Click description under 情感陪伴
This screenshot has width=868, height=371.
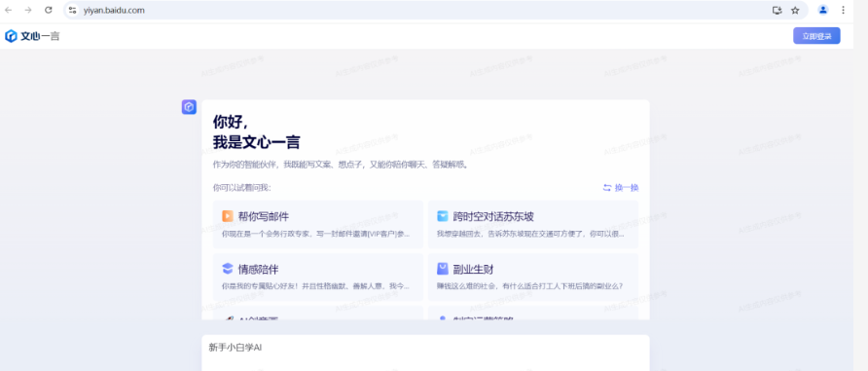(x=316, y=286)
